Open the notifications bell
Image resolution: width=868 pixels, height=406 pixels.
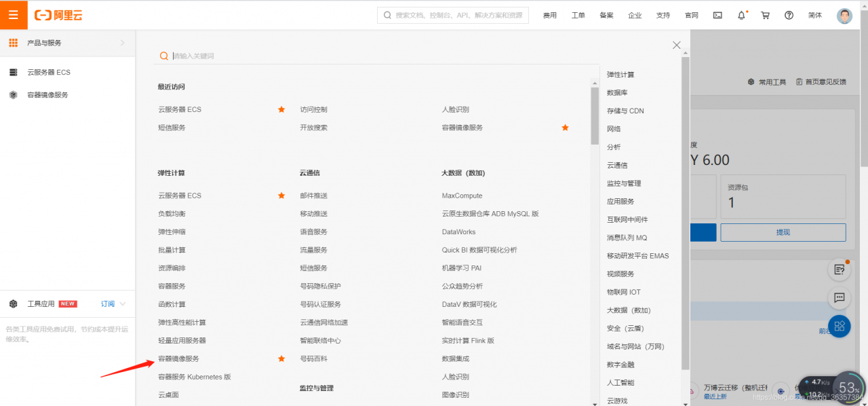[741, 14]
